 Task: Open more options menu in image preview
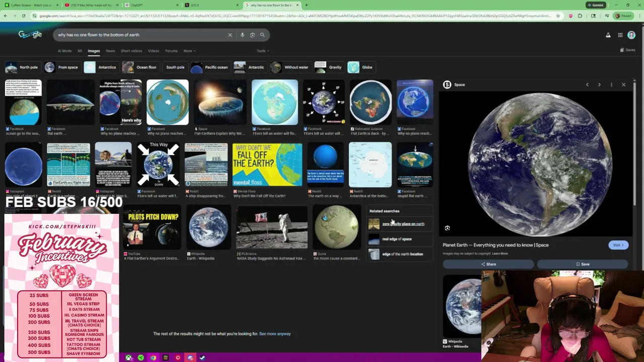(x=611, y=84)
